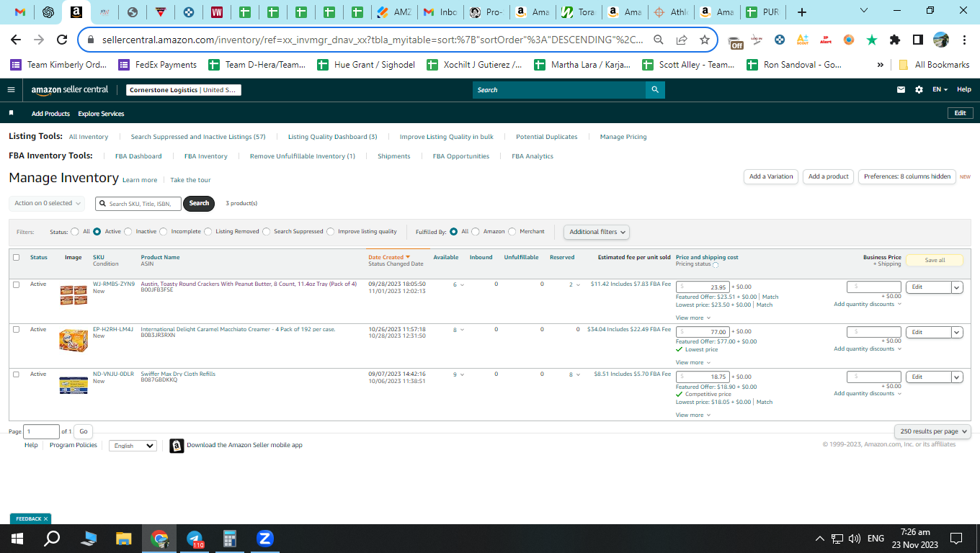Open Preferences: 8 columns hidden
The image size is (980, 553).
click(x=907, y=176)
